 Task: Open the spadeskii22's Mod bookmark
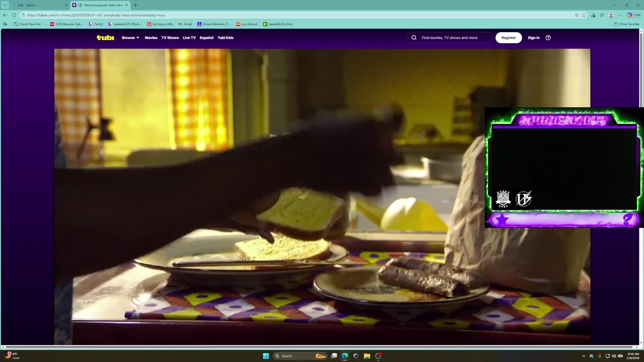(x=125, y=24)
